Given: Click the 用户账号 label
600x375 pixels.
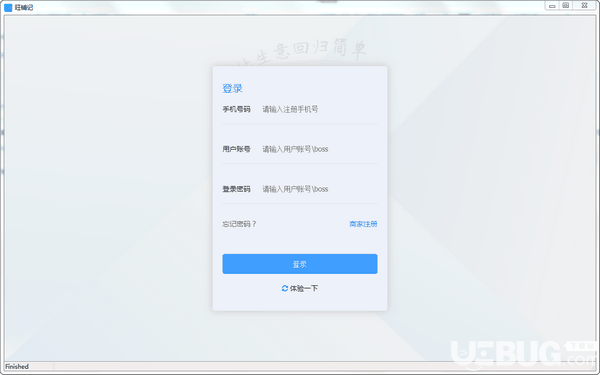Looking at the screenshot, I should click(236, 149).
